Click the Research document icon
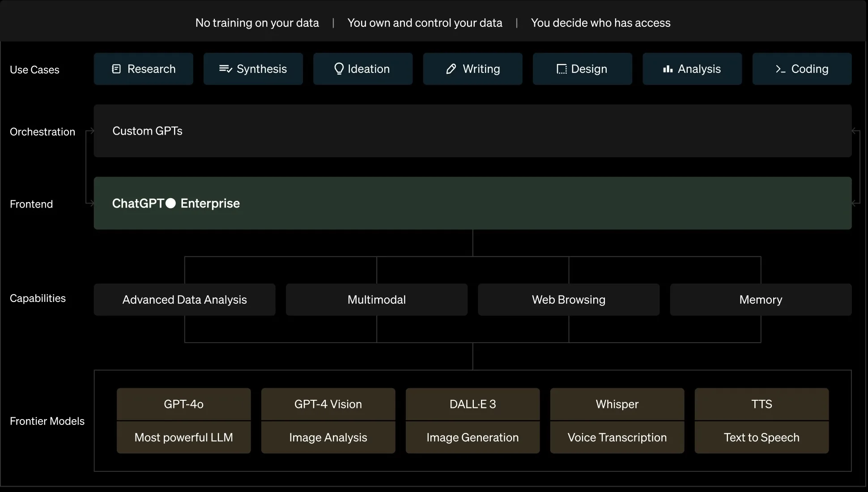This screenshot has width=868, height=492. click(116, 69)
